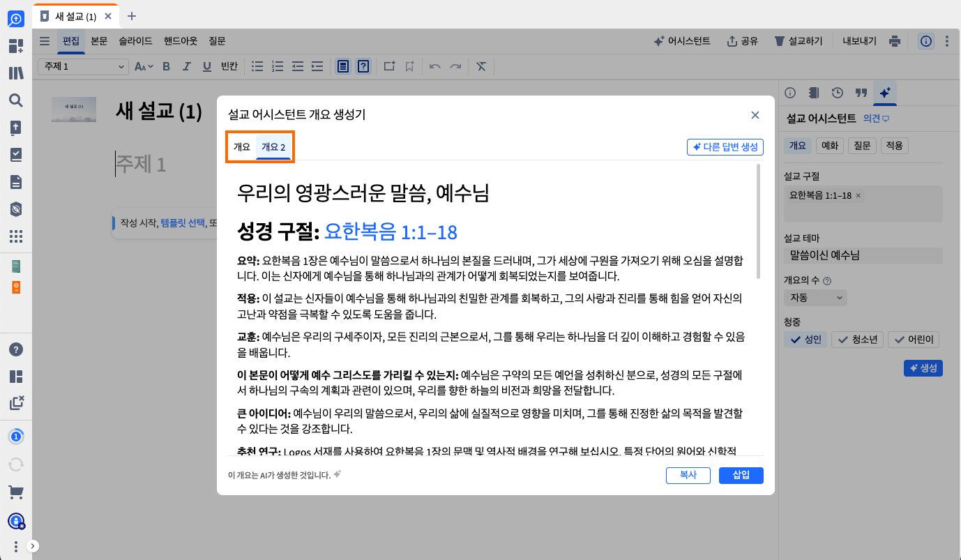
Task: Open the 주제 1 paragraph style dropdown
Action: (x=84, y=66)
